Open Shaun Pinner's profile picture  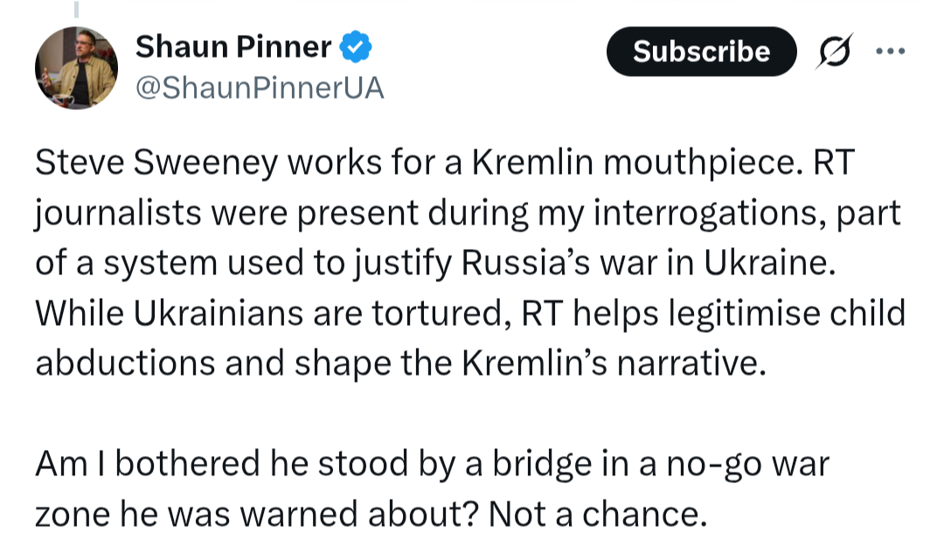coord(76,68)
